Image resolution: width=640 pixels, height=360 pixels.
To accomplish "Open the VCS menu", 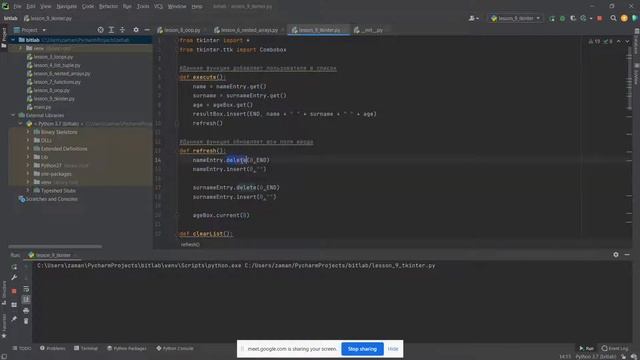I will 158,7.
